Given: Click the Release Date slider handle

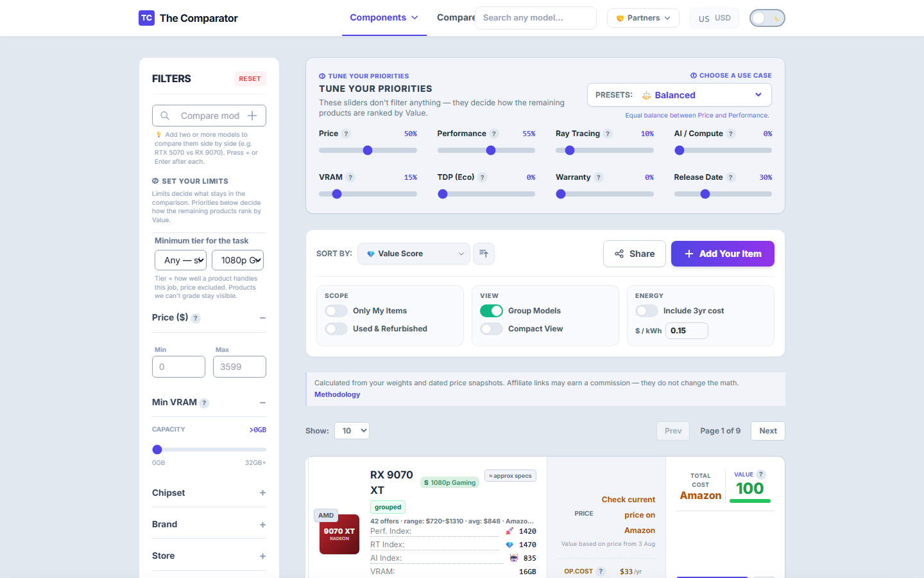Looking at the screenshot, I should pyautogui.click(x=705, y=194).
